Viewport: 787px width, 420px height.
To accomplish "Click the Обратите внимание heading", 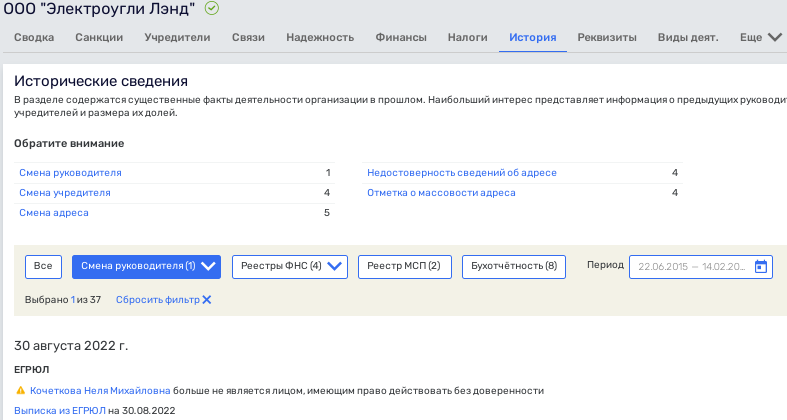I will click(69, 144).
